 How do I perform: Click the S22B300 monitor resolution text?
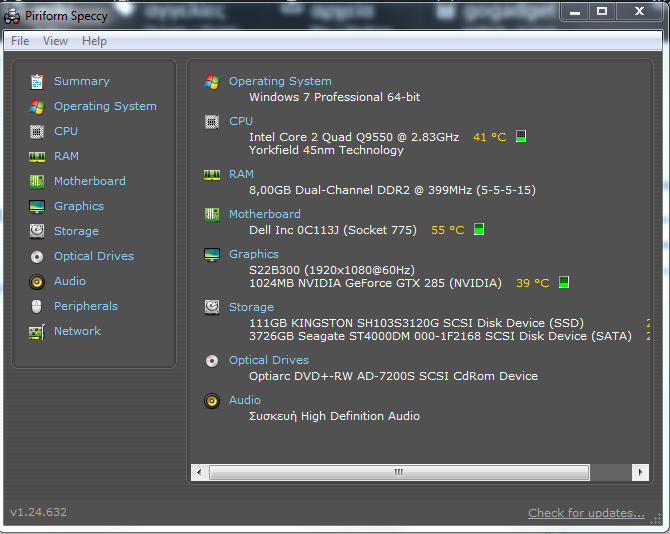pyautogui.click(x=332, y=270)
